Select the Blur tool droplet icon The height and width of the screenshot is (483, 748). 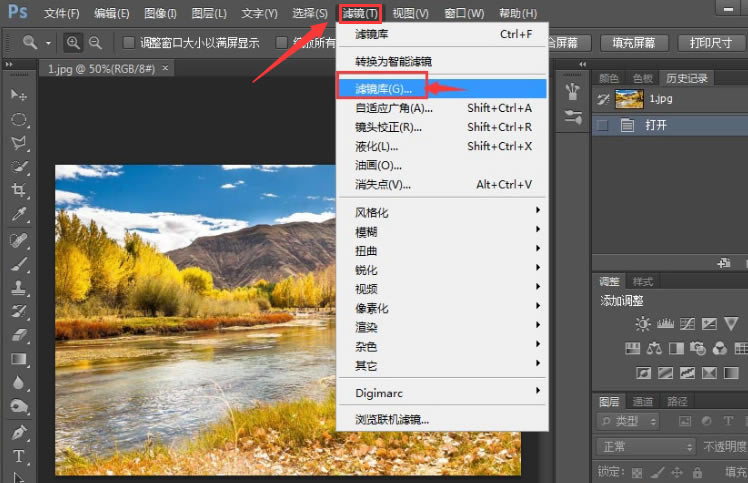pos(18,383)
